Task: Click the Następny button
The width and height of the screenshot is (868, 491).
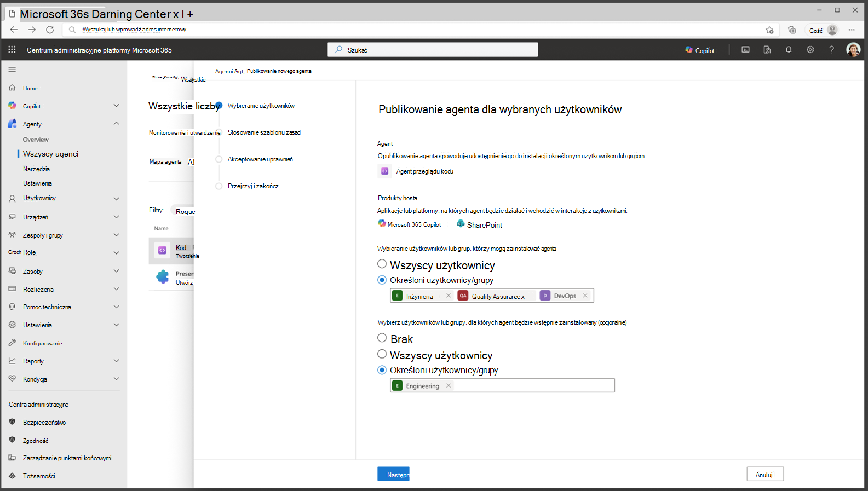Action: [x=393, y=474]
